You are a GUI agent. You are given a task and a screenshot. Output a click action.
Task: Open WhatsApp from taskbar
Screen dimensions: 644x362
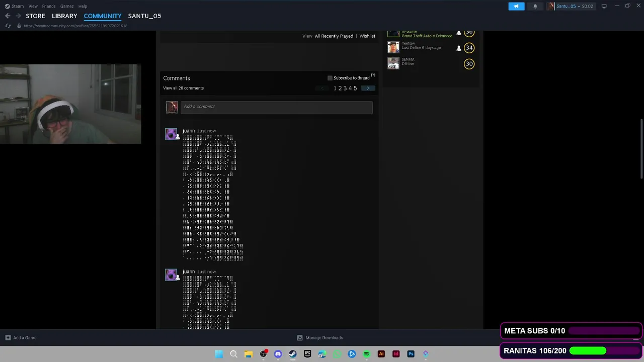(337, 354)
